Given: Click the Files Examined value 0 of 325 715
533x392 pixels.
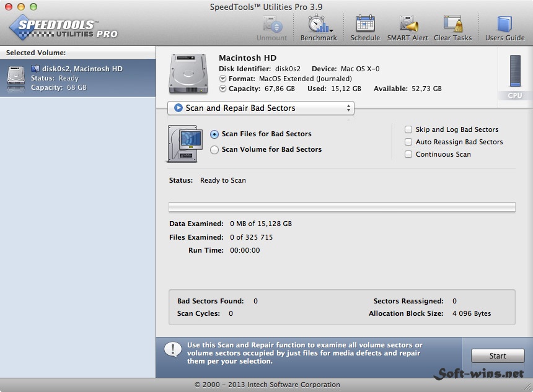Looking at the screenshot, I should (251, 237).
